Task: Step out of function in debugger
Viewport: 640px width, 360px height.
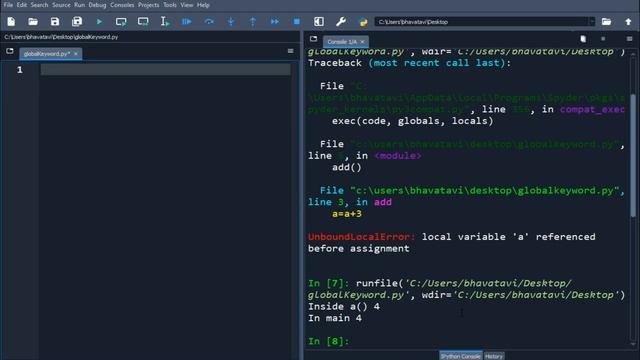Action: pyautogui.click(x=253, y=22)
